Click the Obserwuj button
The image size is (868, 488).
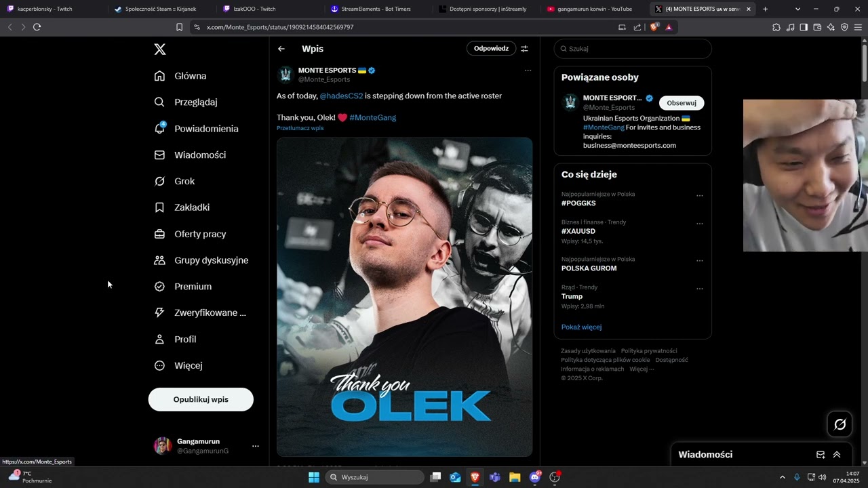pyautogui.click(x=682, y=103)
